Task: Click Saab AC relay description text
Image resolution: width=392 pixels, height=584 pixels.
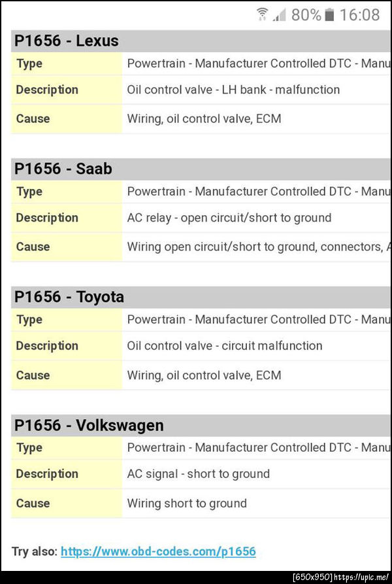Action: point(229,218)
